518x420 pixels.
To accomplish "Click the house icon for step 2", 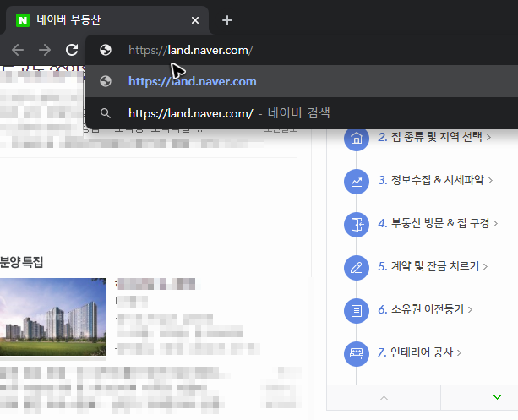I will (357, 138).
